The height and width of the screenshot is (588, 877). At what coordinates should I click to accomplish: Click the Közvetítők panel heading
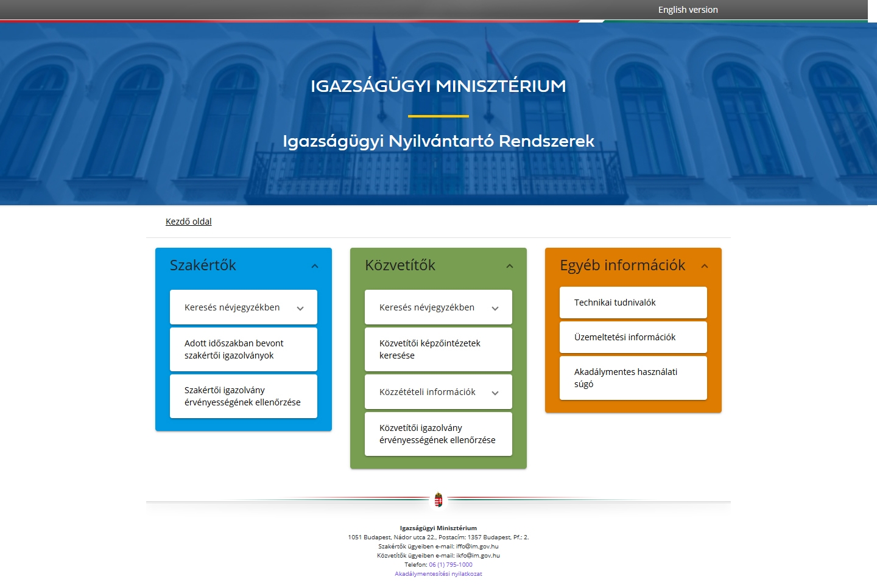pyautogui.click(x=400, y=265)
